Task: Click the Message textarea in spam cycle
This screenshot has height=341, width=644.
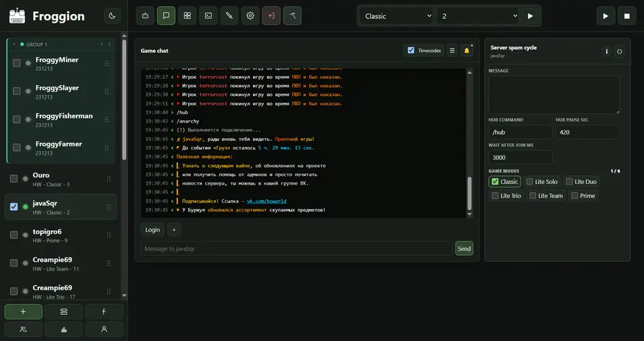Action: tap(554, 95)
